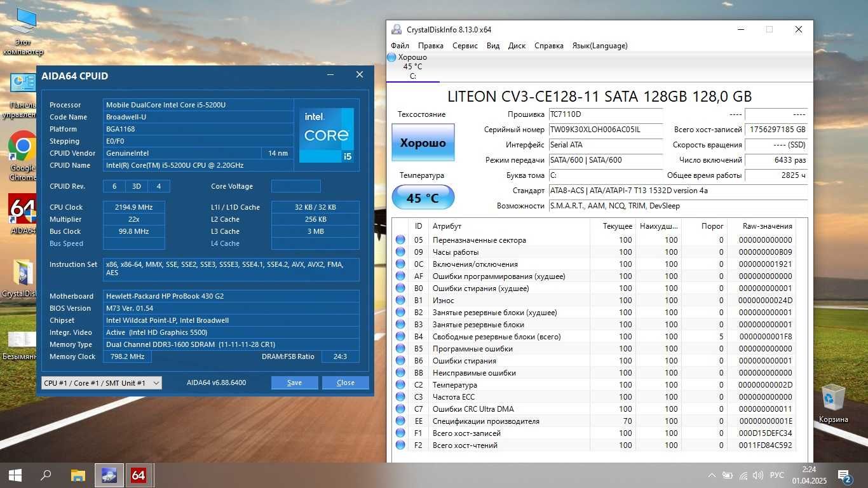Viewport: 868px width, 488px height.
Task: Open the notification center icon
Action: (844, 475)
